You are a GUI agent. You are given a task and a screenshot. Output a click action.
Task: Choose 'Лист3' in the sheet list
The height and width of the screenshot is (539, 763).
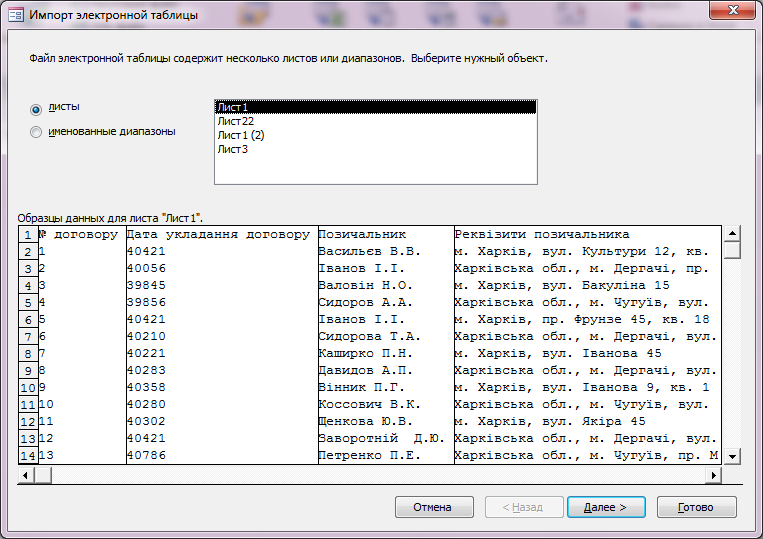tap(376, 149)
